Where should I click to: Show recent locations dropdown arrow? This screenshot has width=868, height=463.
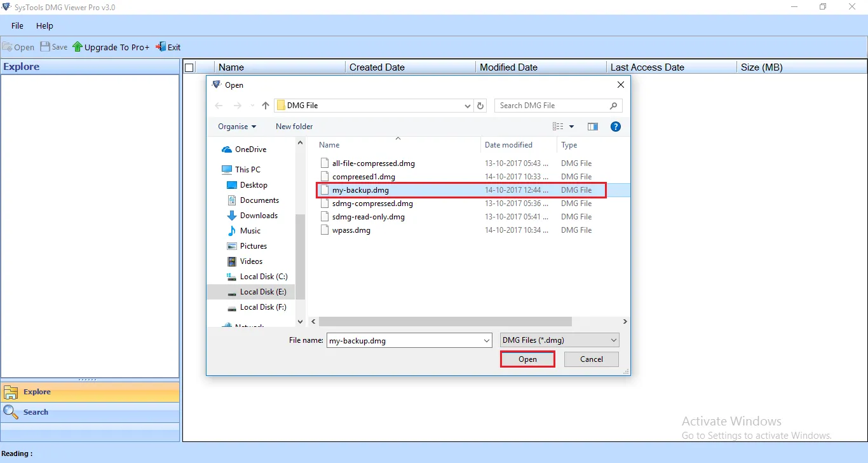(252, 106)
